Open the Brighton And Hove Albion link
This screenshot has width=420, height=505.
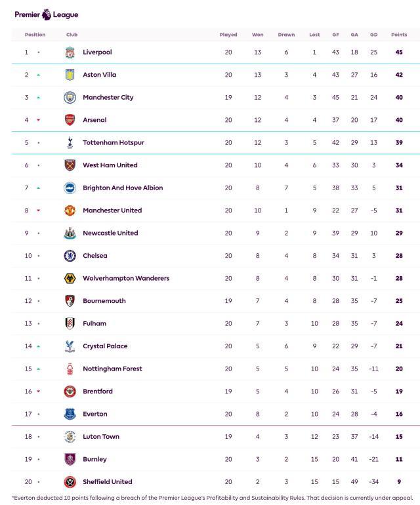pos(123,188)
